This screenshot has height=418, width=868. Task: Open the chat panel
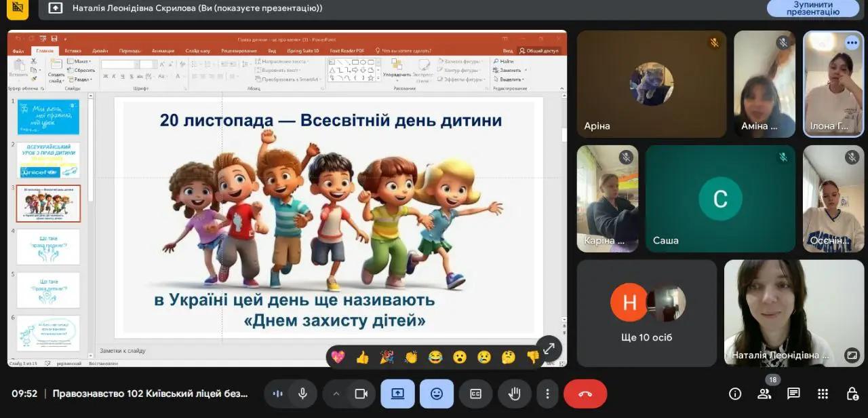click(x=793, y=394)
